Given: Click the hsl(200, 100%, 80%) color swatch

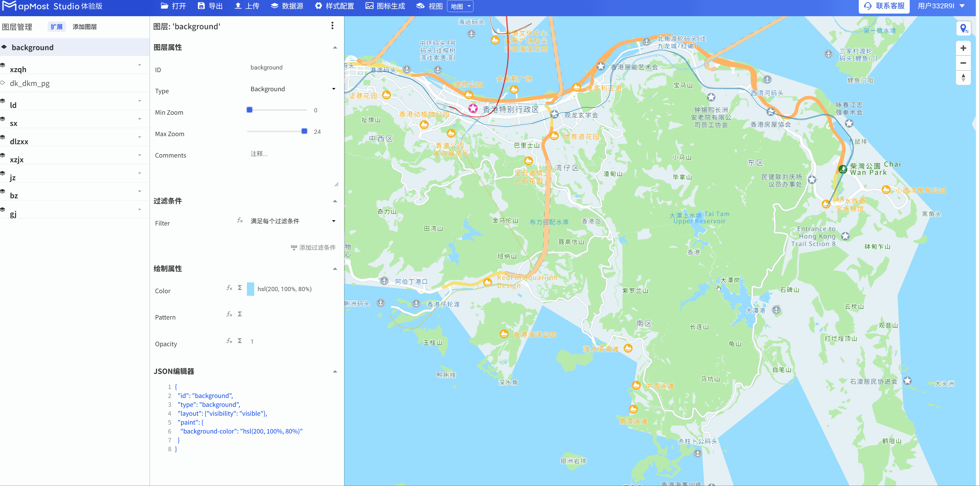Looking at the screenshot, I should point(251,289).
